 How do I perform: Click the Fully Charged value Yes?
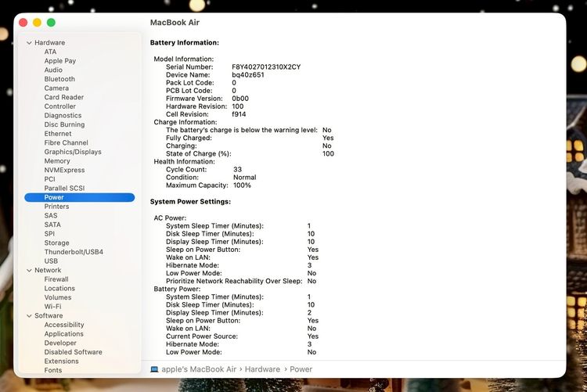pos(328,138)
